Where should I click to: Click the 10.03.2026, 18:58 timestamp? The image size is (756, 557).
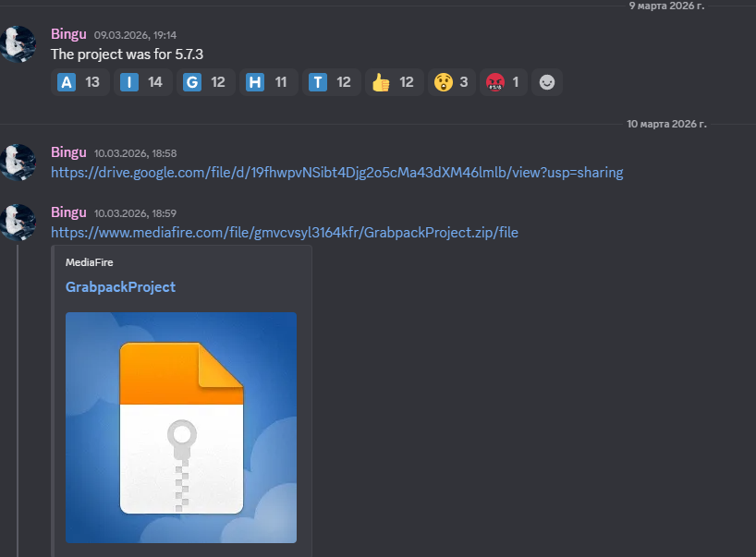point(135,153)
